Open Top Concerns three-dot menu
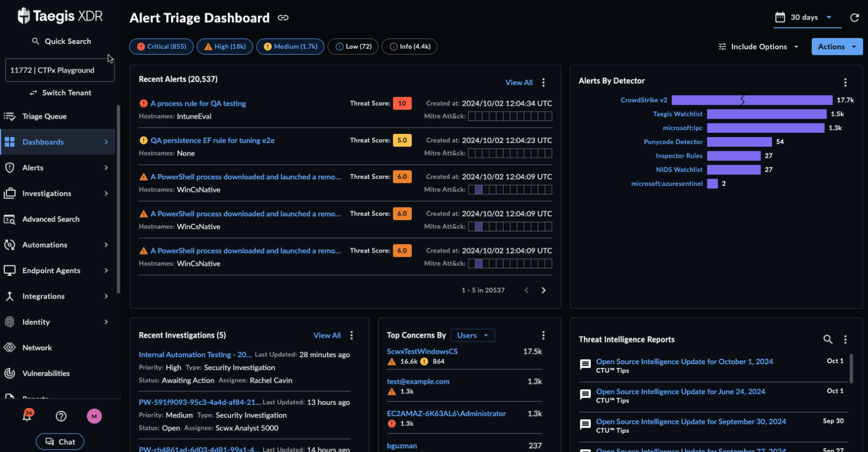 544,335
